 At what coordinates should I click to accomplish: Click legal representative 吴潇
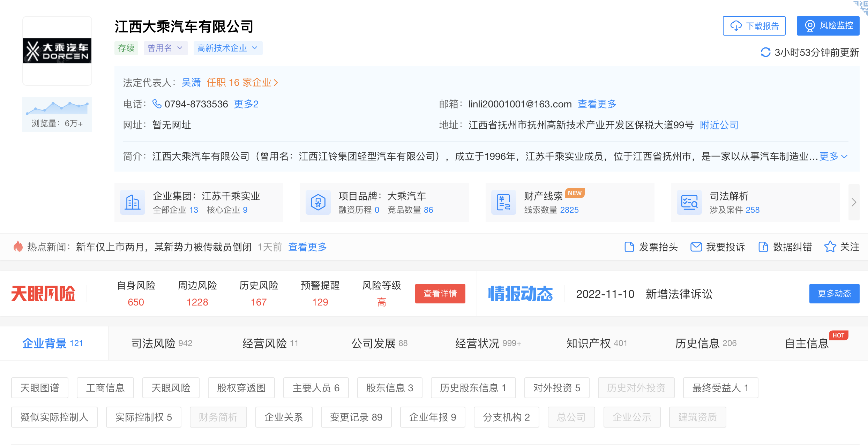tap(191, 83)
